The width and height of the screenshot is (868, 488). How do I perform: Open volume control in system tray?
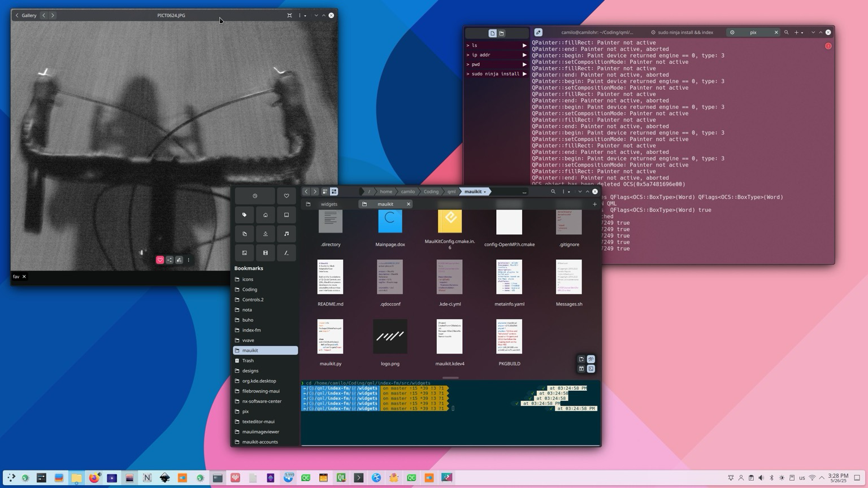tap(761, 478)
